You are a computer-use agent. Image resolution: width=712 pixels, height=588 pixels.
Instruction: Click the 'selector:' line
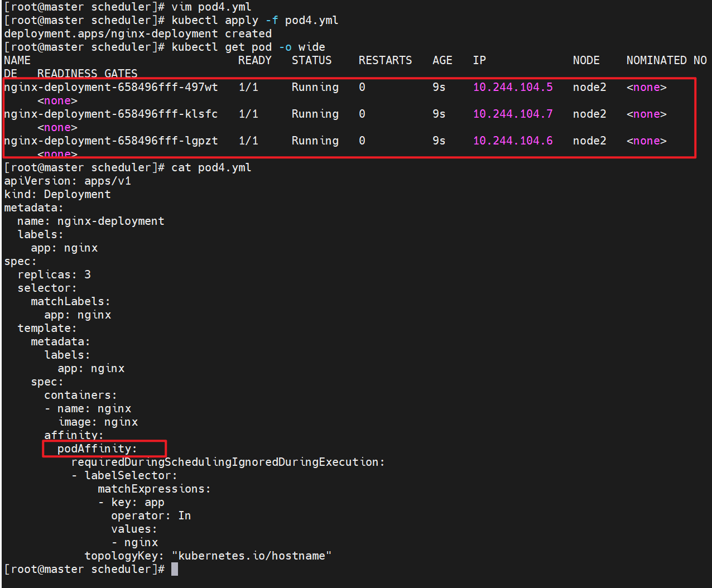(47, 288)
